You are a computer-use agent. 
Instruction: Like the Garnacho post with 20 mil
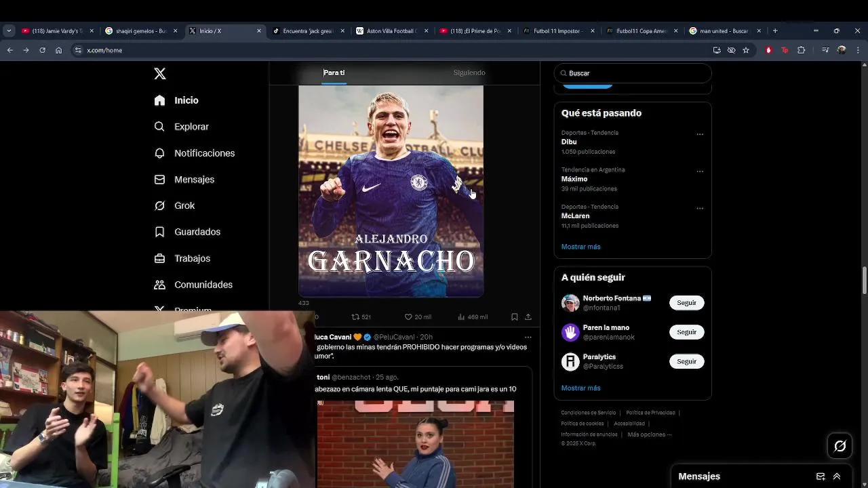click(418, 317)
